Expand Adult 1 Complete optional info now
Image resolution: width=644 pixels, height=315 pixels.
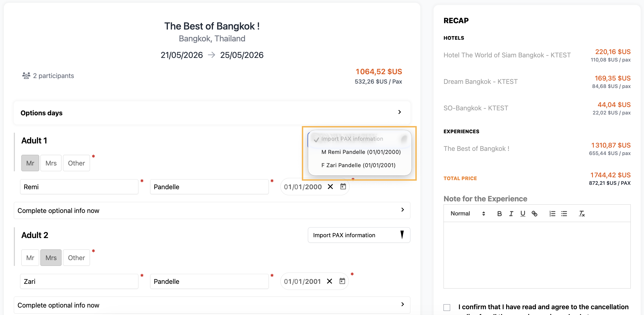click(212, 210)
